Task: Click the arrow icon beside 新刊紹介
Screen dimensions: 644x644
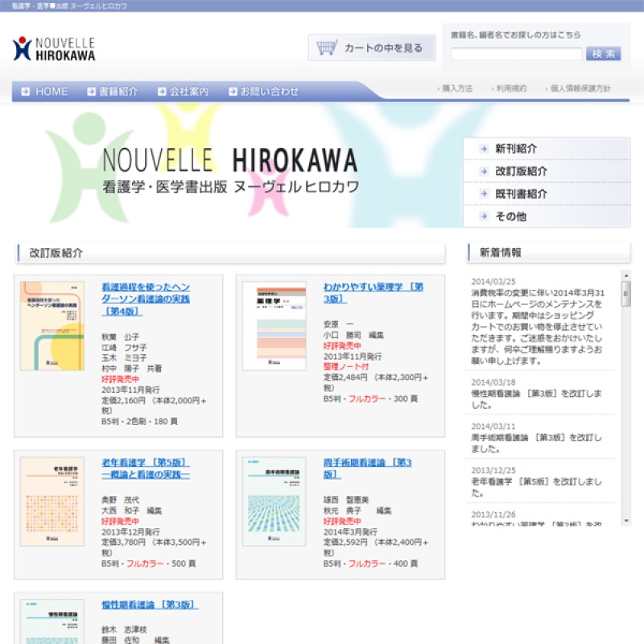Action: [x=484, y=149]
